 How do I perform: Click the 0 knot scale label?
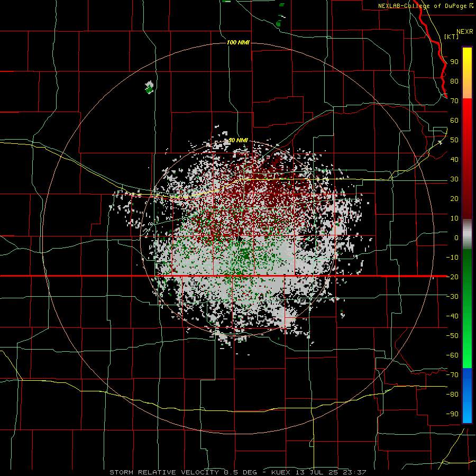(x=456, y=238)
